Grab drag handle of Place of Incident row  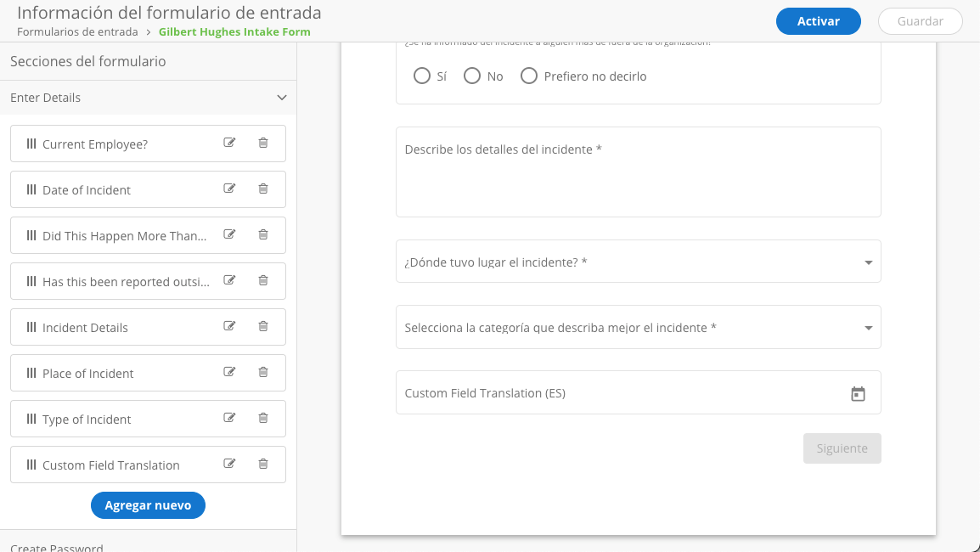pyautogui.click(x=31, y=373)
